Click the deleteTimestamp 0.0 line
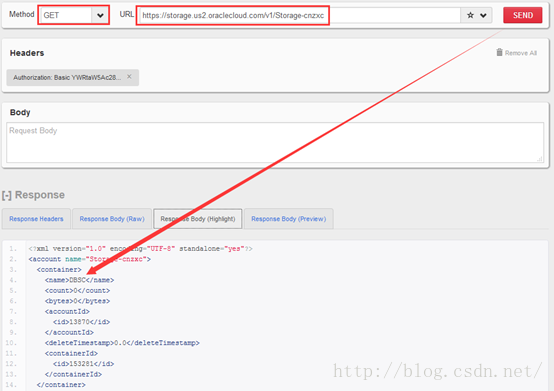The width and height of the screenshot is (554, 391). pos(122,343)
